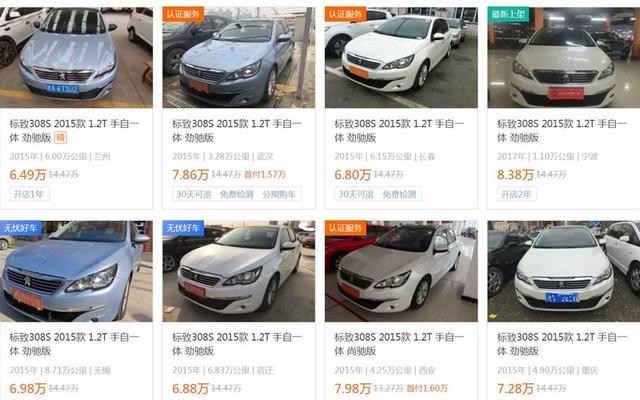Viewport: 640px width, 400px height.
Task: Click the 首付1.57万 down payment text
Action: pyautogui.click(x=265, y=175)
